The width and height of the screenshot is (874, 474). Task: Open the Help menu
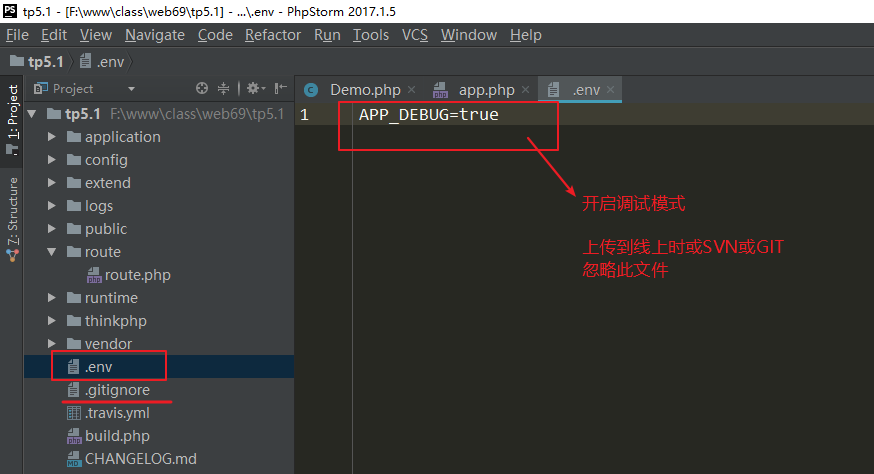point(526,35)
